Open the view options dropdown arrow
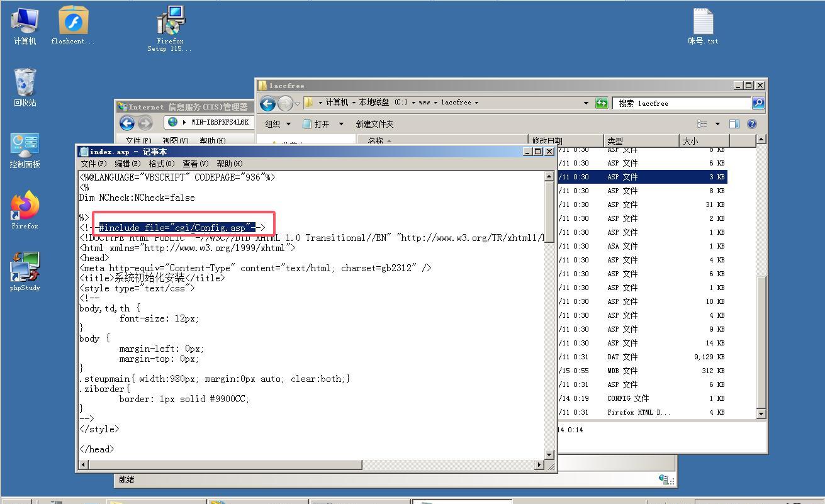This screenshot has height=504, width=825. (717, 124)
